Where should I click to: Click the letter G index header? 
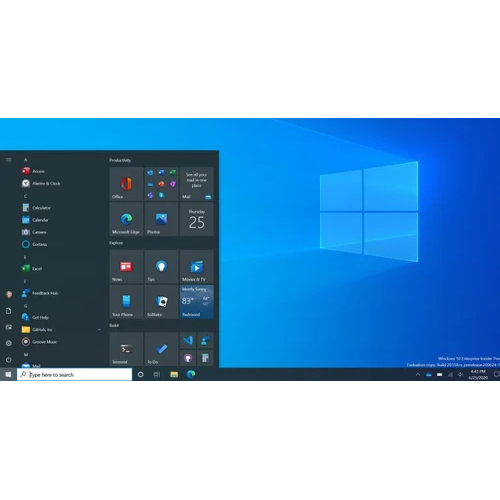25,306
